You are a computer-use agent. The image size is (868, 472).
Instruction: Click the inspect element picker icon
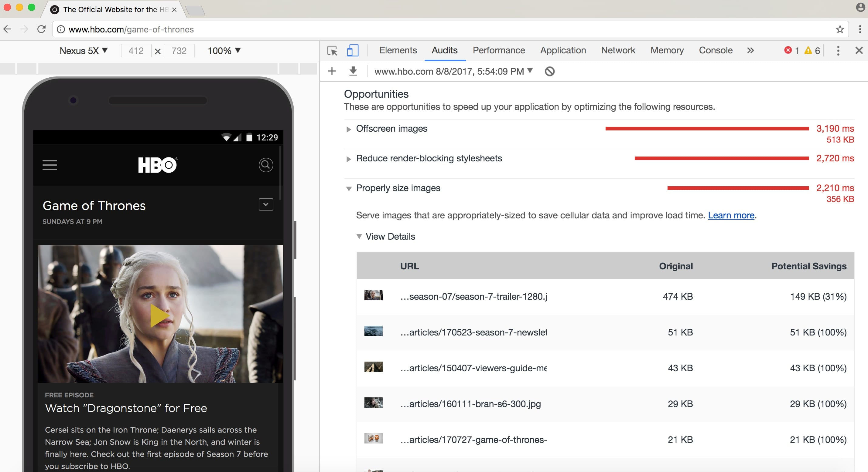(332, 51)
